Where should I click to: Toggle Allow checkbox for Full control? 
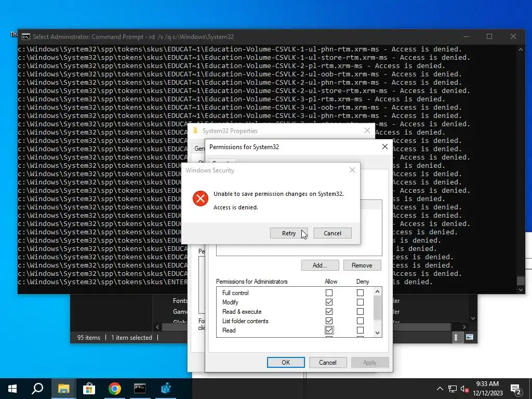tap(329, 293)
